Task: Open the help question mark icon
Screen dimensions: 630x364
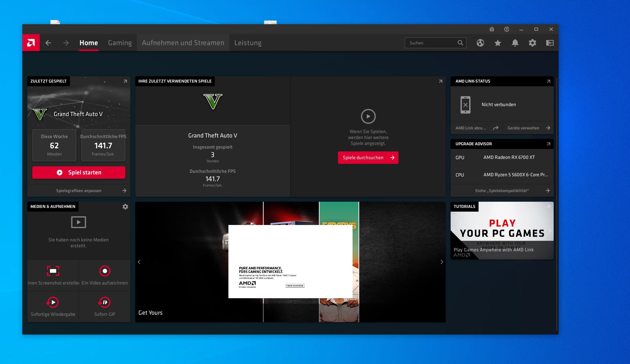Action: tap(506, 29)
